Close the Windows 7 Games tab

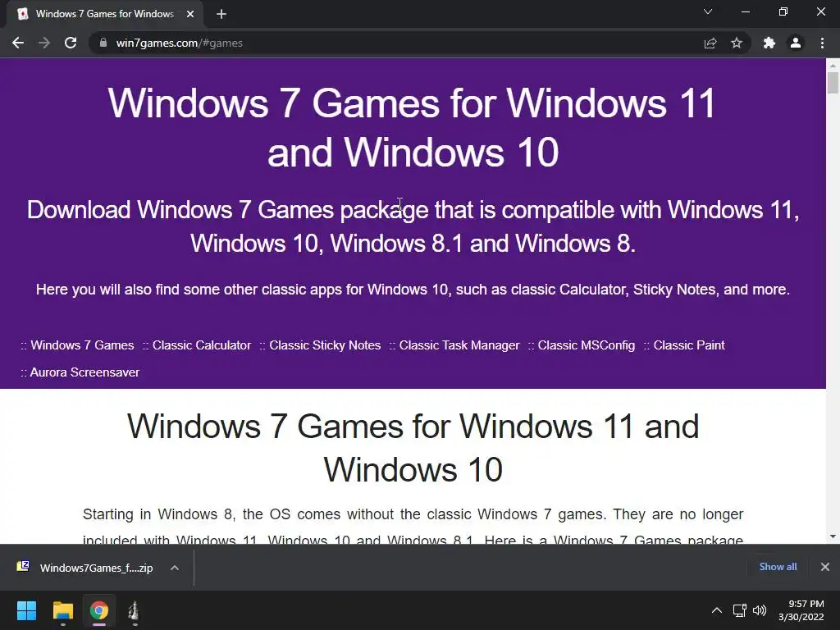[x=190, y=14]
